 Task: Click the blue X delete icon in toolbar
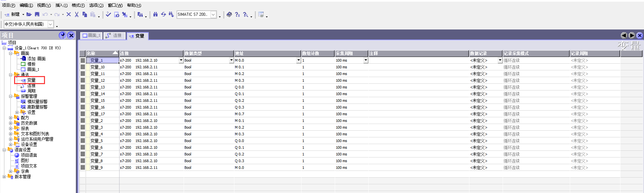click(x=68, y=14)
